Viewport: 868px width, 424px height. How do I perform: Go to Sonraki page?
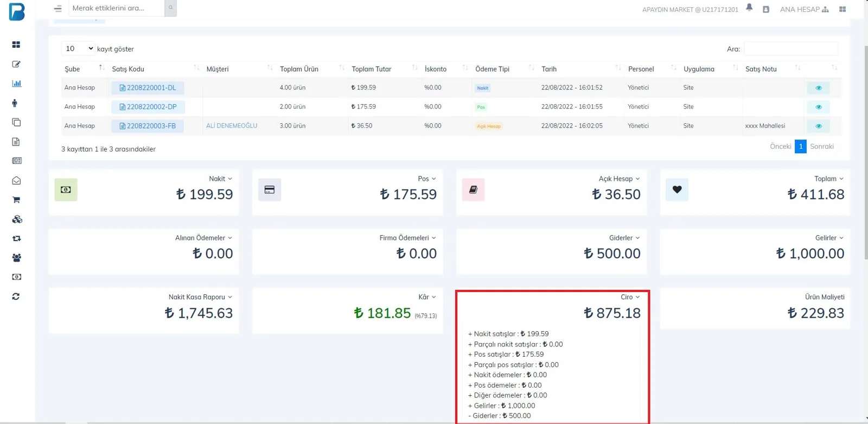pyautogui.click(x=822, y=146)
